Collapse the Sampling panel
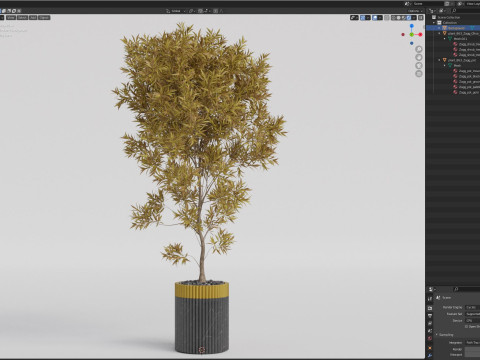The image size is (480, 360). pos(437,334)
